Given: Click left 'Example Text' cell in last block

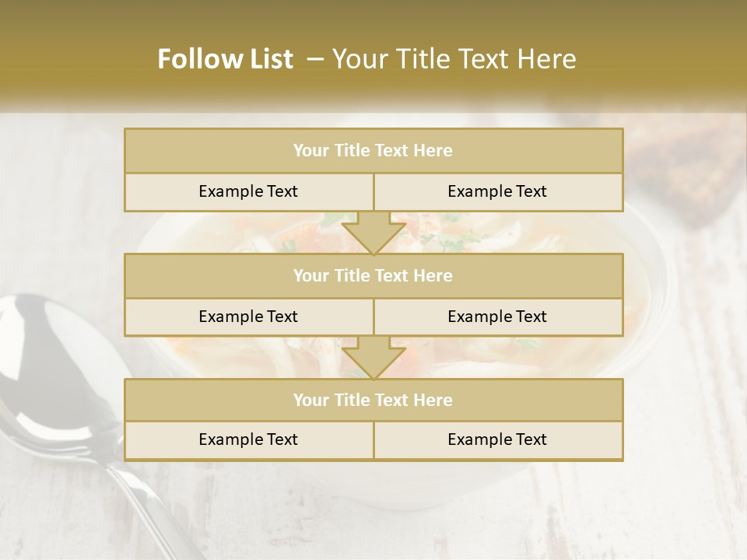Looking at the screenshot, I should (249, 440).
